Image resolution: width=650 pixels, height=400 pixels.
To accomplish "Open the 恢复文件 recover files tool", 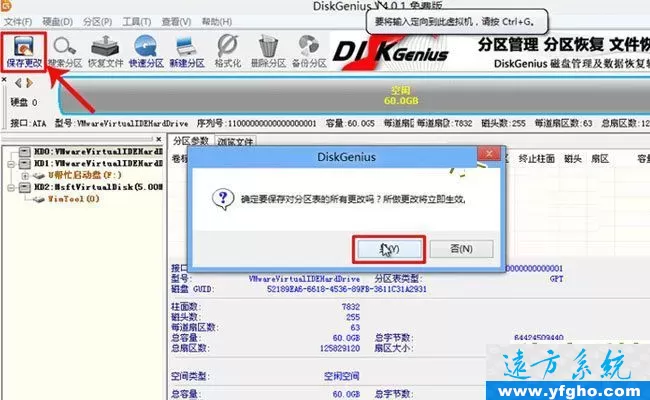I will [105, 52].
